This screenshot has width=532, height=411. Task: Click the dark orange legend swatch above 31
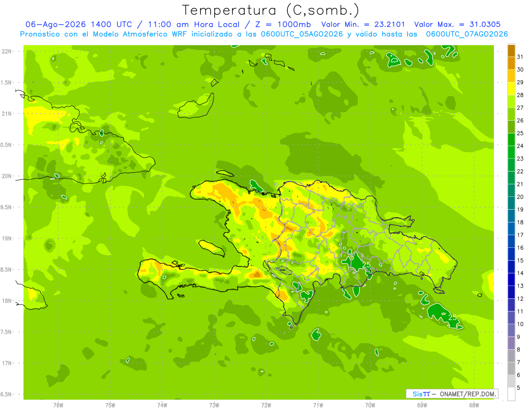coord(511,51)
